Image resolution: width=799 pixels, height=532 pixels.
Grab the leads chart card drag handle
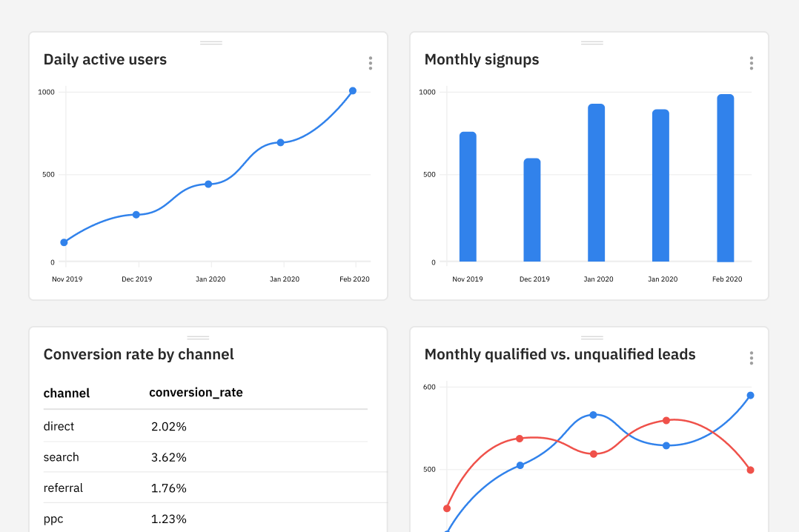pos(592,337)
